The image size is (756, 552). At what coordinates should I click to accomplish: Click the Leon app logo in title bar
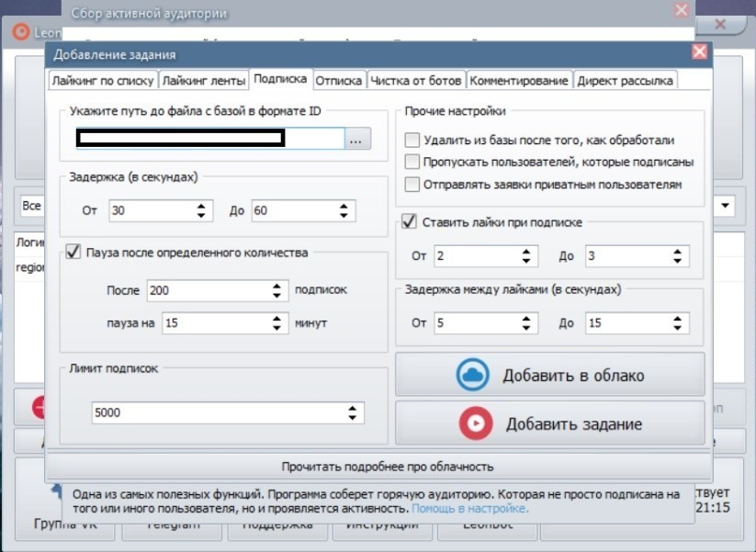click(x=21, y=32)
